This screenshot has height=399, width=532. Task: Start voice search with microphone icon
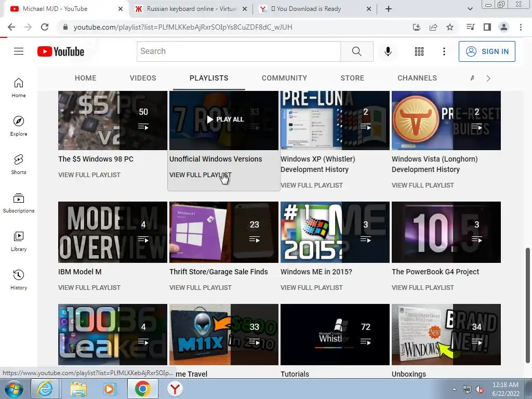click(388, 51)
